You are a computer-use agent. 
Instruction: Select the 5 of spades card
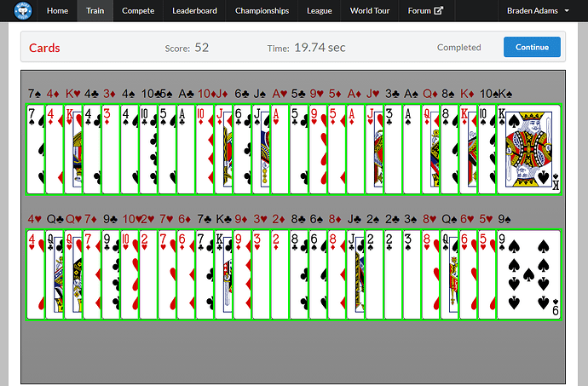(167, 149)
